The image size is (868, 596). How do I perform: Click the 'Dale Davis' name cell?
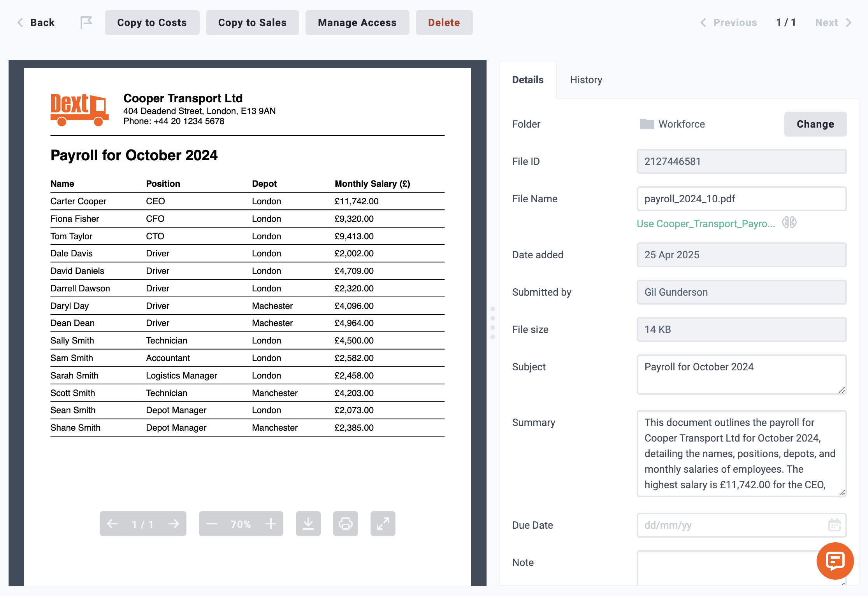click(x=72, y=253)
